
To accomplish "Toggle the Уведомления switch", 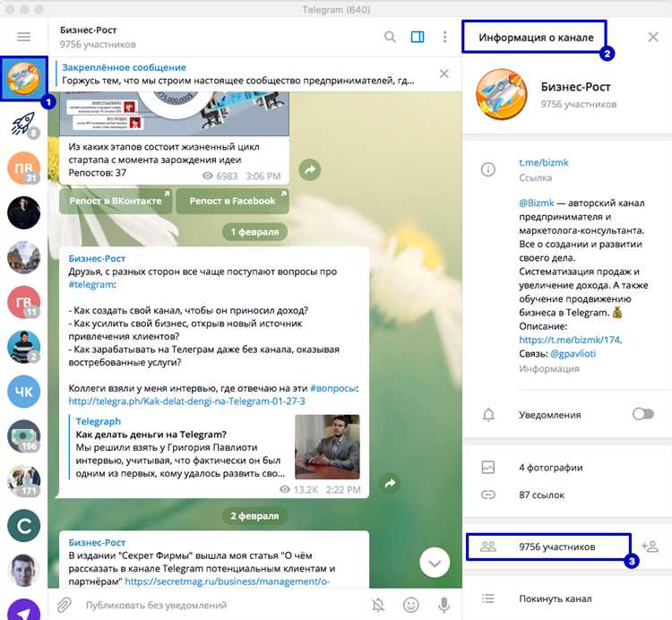I will pyautogui.click(x=642, y=414).
